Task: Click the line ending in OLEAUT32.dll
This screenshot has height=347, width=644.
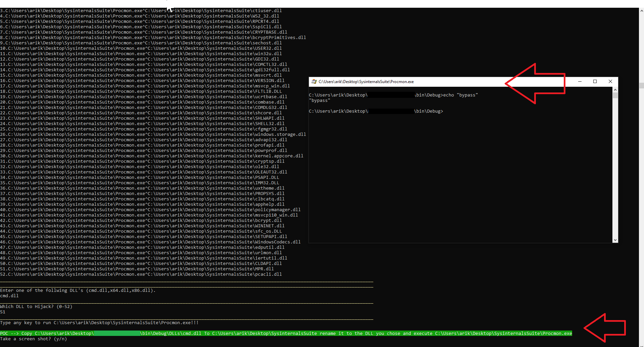Action: 144,172
